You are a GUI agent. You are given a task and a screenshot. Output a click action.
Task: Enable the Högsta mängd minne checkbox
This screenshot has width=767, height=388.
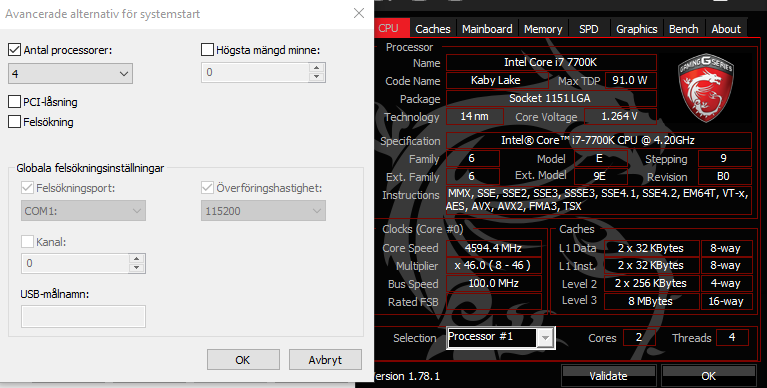(207, 49)
